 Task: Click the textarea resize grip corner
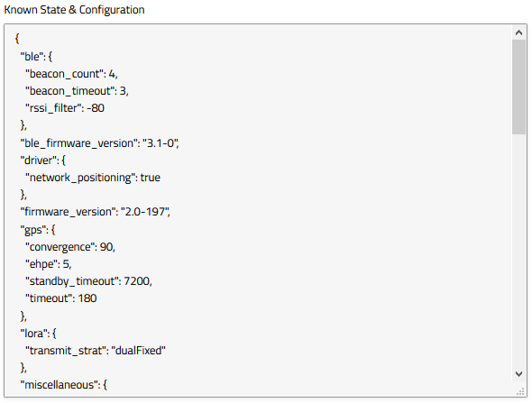click(520, 392)
